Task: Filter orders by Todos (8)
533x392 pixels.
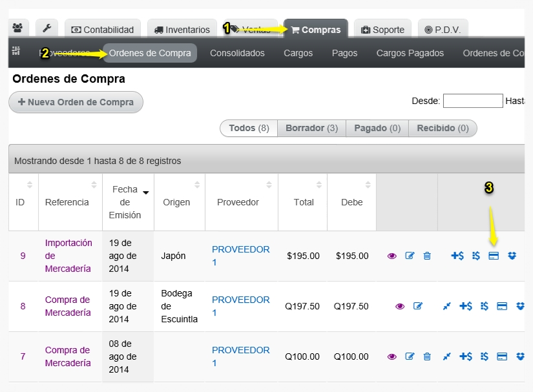Action: (249, 128)
